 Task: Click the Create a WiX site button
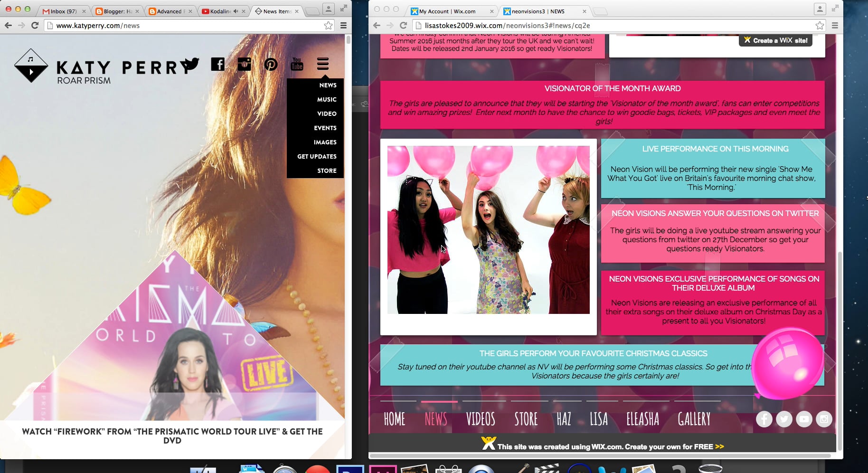(775, 40)
